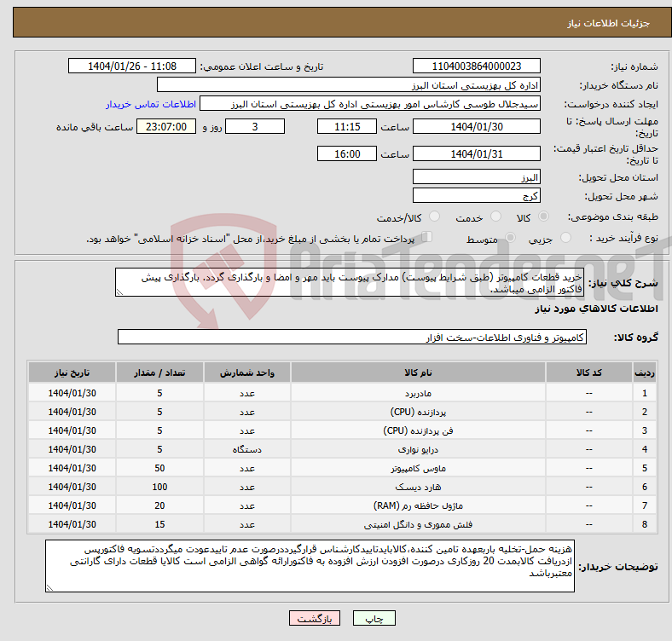Select the خدمت radio button
This screenshot has height=641, width=672.
pos(495,217)
